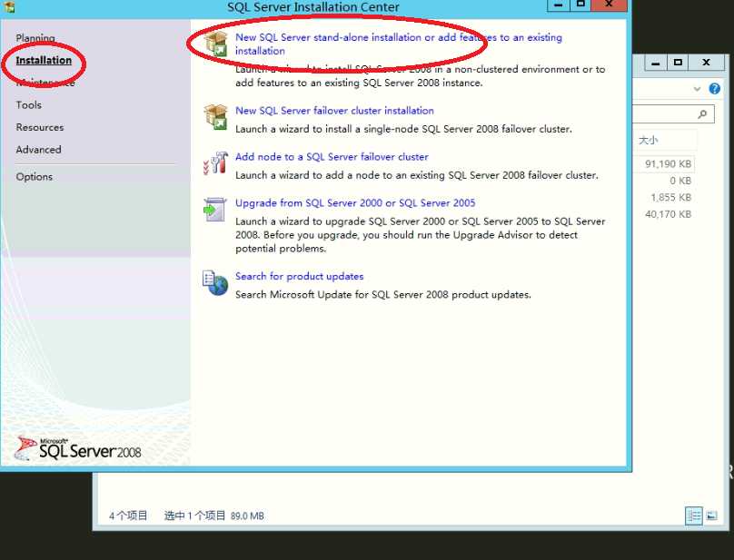The image size is (734, 560).
Task: Click the failover cluster installation box icon
Action: tap(216, 117)
